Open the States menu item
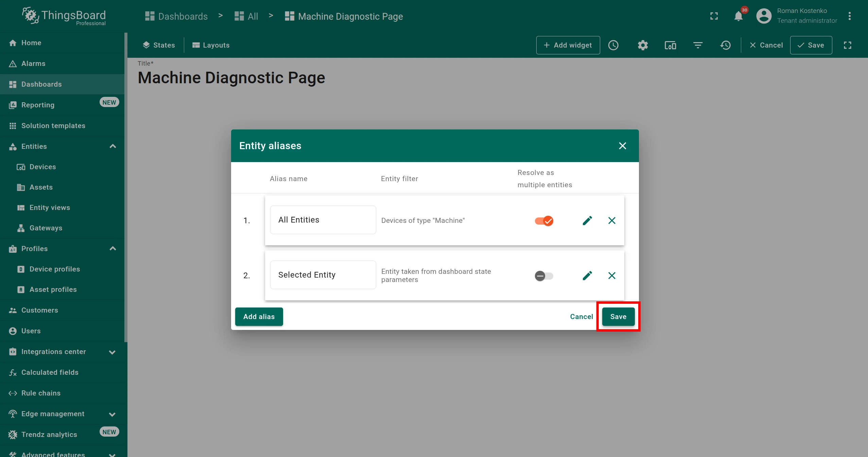Image resolution: width=868 pixels, height=457 pixels. [x=159, y=45]
